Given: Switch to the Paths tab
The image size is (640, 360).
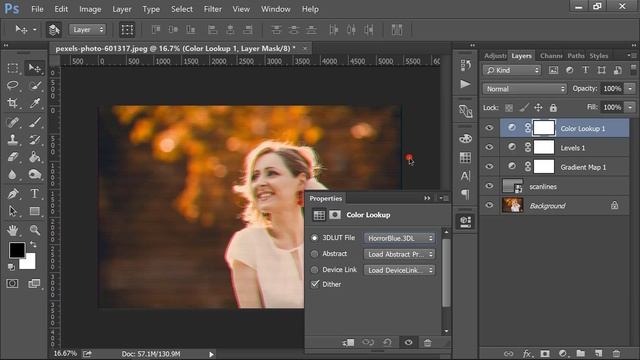Looking at the screenshot, I should [x=576, y=56].
